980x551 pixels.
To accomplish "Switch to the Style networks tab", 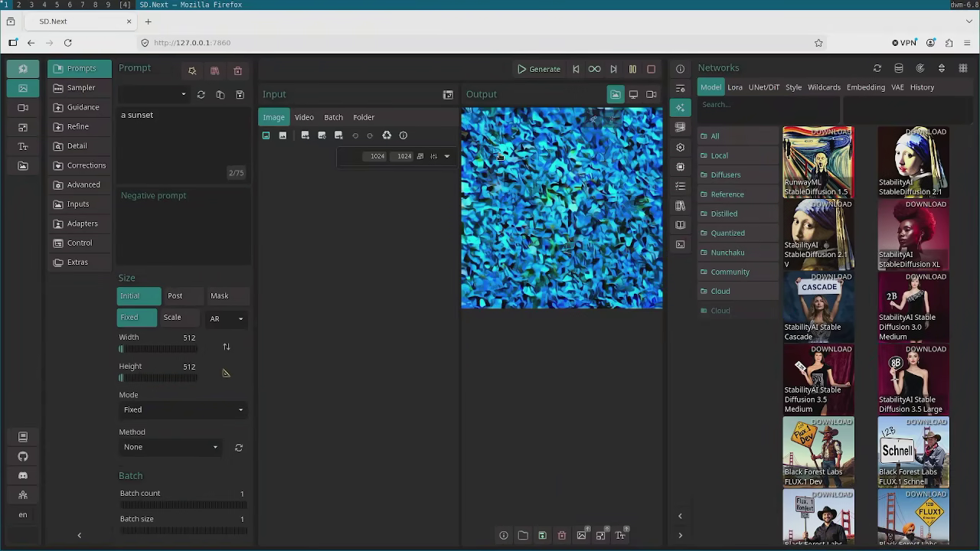I will [793, 87].
